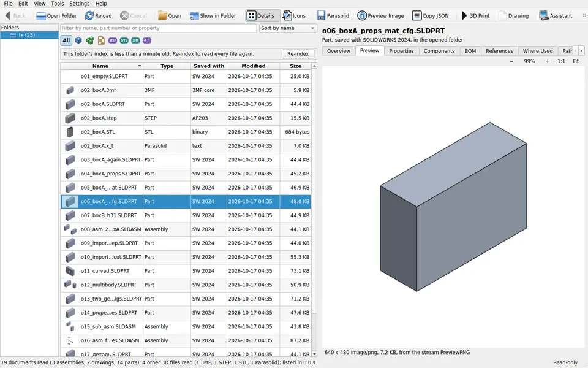Toggle the X_T Parasolid file filter
588x368 pixels.
click(147, 40)
